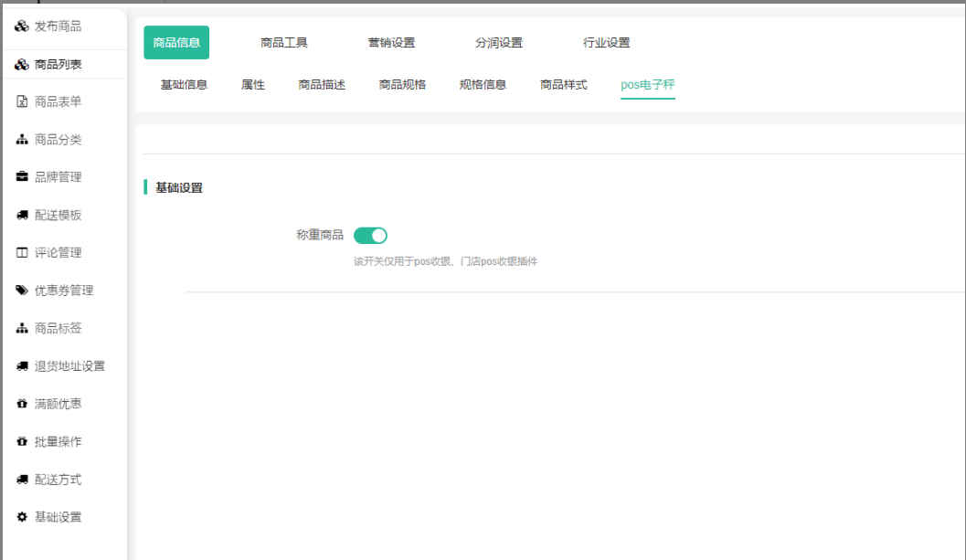The height and width of the screenshot is (560, 966).
Task: Click the 商品表单 spreadsheet icon
Action: pyautogui.click(x=22, y=101)
